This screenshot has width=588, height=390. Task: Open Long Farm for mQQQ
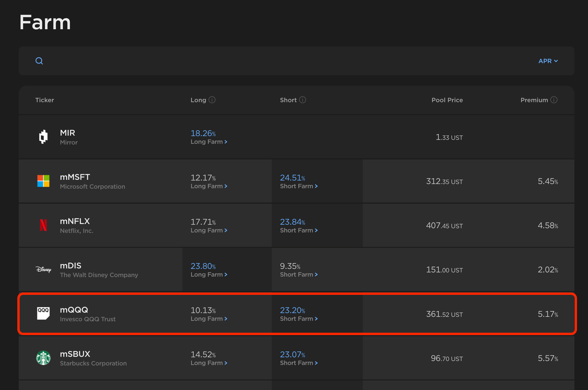209,319
